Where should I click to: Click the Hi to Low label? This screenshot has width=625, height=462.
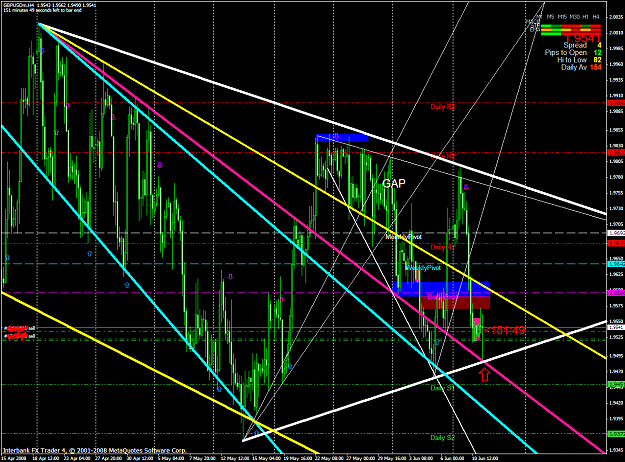click(572, 60)
